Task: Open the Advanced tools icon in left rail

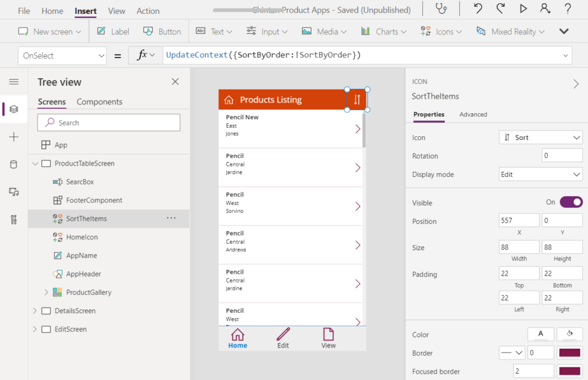Action: [14, 219]
